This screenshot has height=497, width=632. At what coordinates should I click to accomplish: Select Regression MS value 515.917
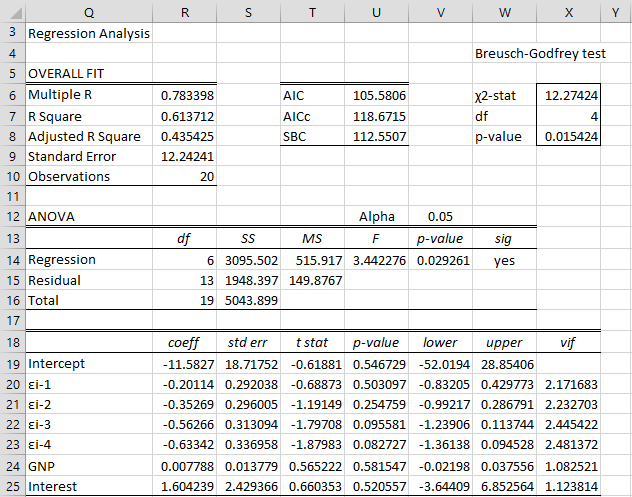(312, 260)
